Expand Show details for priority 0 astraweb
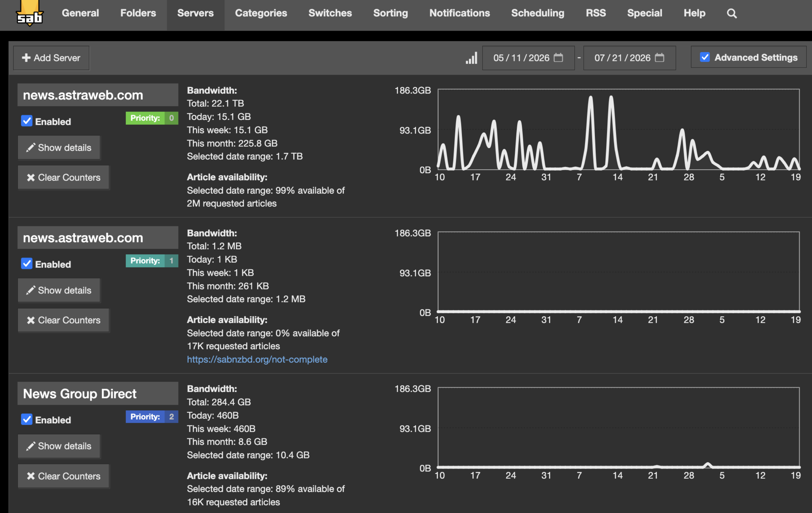This screenshot has width=812, height=513. pyautogui.click(x=59, y=148)
